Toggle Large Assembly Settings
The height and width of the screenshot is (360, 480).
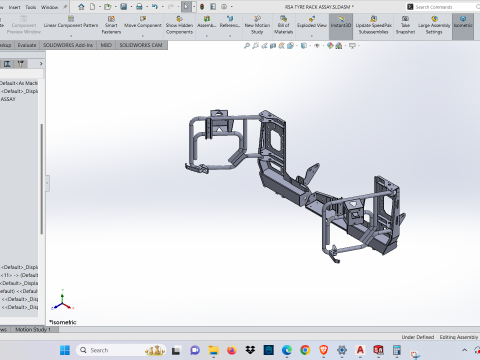click(434, 25)
